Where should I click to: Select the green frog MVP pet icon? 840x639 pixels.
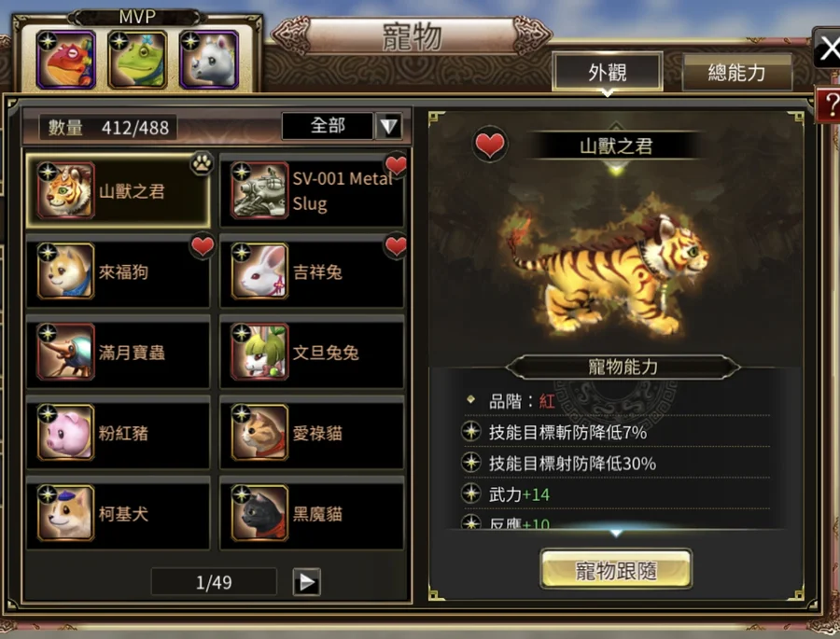click(138, 60)
